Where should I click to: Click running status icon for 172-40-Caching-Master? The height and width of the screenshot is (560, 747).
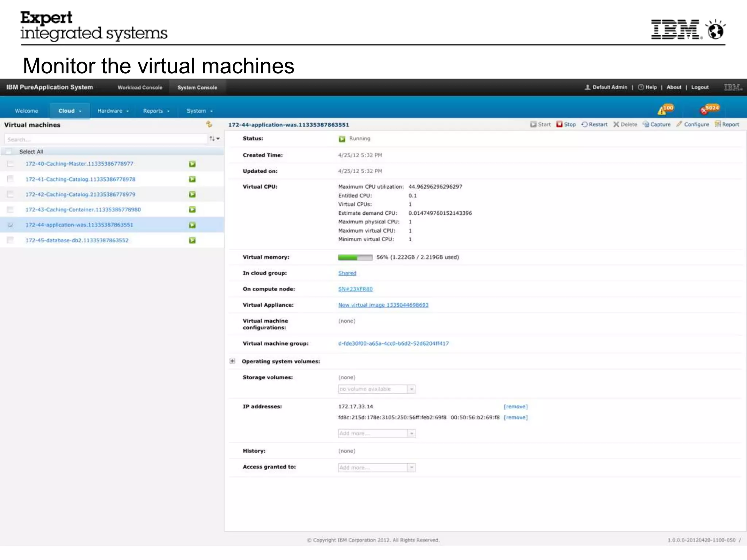tap(192, 164)
